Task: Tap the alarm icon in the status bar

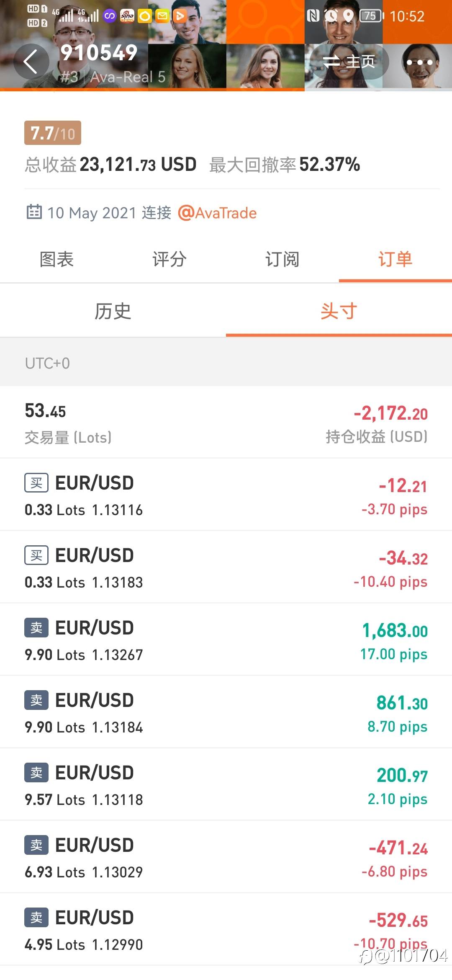Action: coord(331,16)
